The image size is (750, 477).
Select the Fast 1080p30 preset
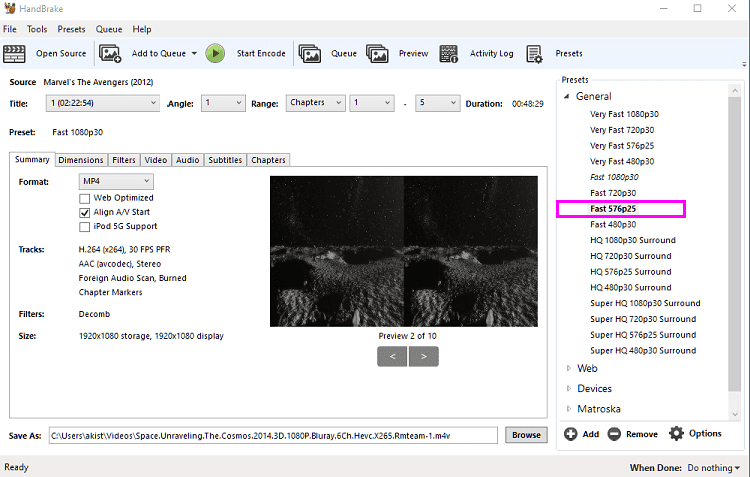coord(614,177)
